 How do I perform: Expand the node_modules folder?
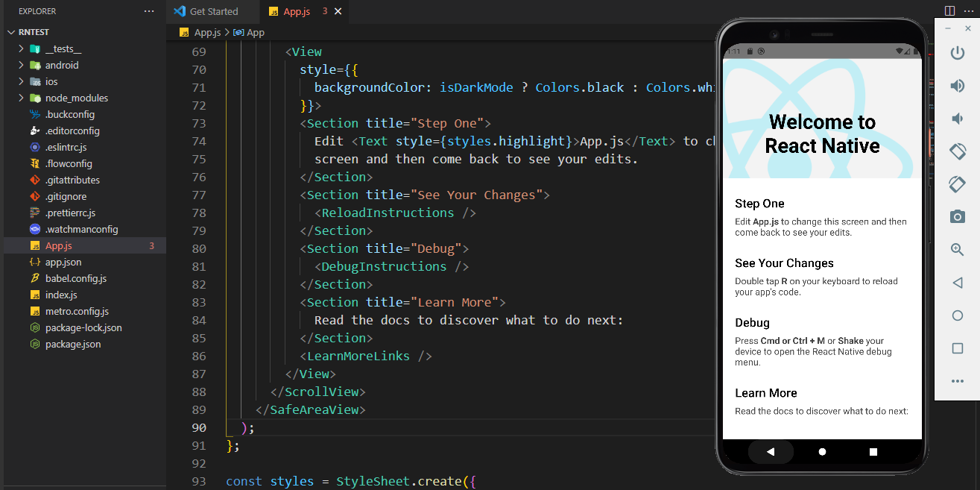click(22, 98)
